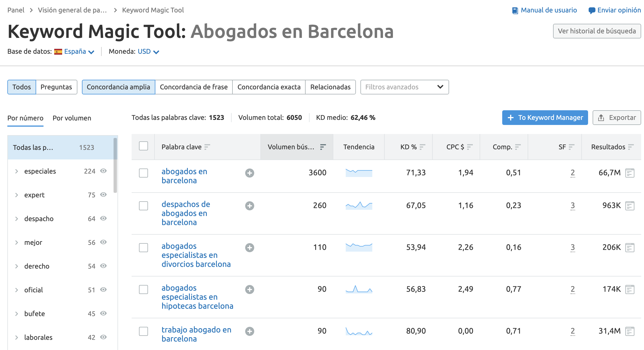Open SERP snapshot icon for 174K results
Screen dimensions: 644x350
pos(630,289)
